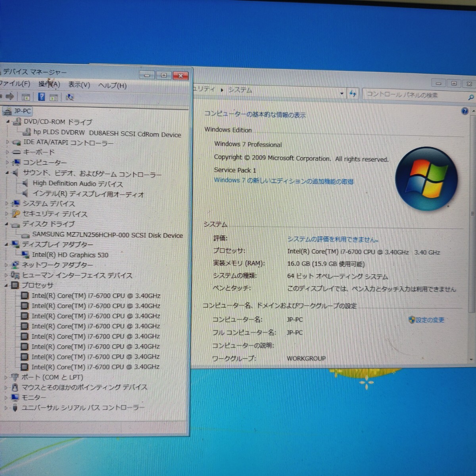This screenshot has width=476, height=476.
Task: Click the ユニバーサル シリアル バス USB icon
Action: 15,407
